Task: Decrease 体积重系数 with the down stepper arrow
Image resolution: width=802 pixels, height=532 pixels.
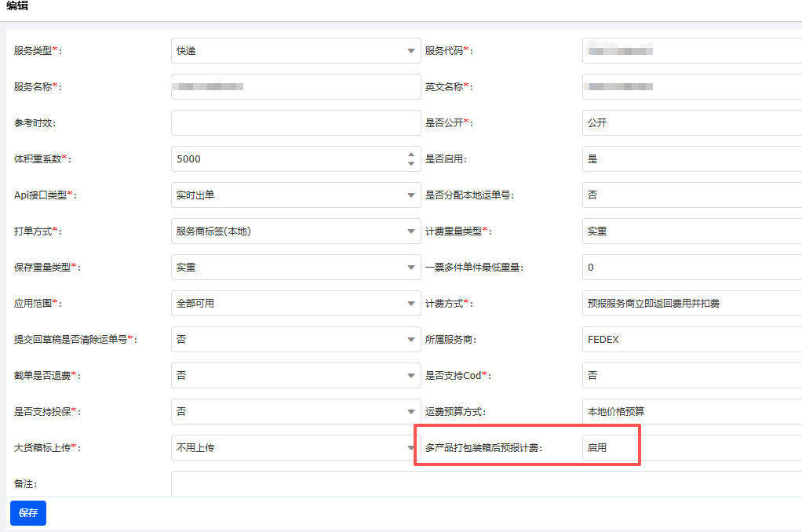Action: click(411, 164)
